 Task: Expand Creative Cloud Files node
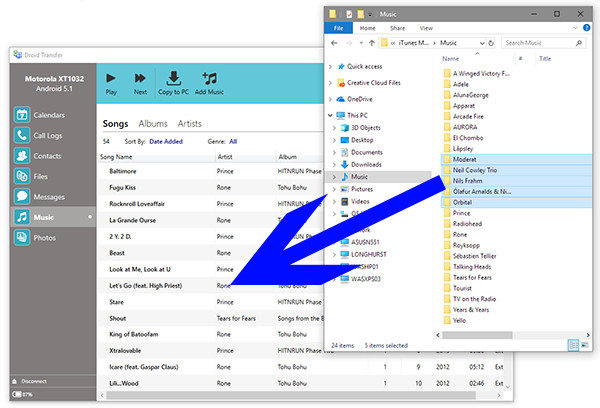[330, 83]
